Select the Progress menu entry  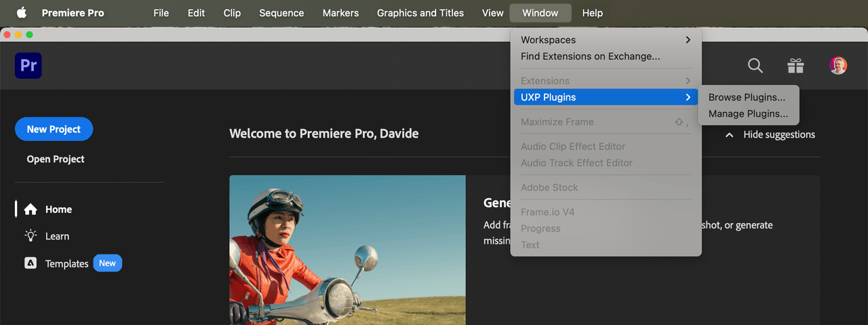pyautogui.click(x=606, y=228)
